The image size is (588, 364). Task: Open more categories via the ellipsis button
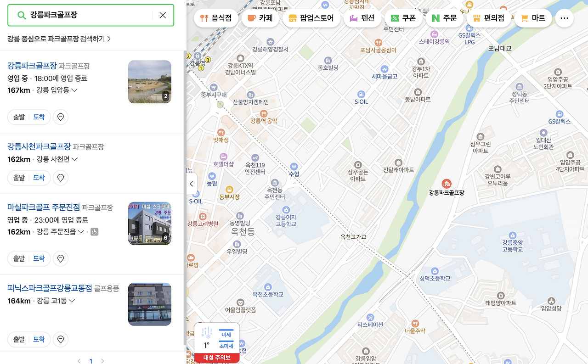tap(564, 18)
